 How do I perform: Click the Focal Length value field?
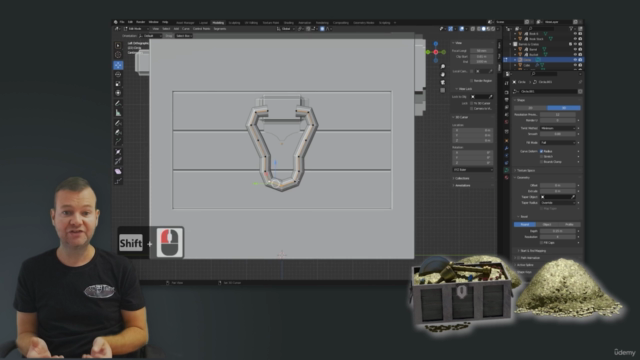click(x=481, y=51)
